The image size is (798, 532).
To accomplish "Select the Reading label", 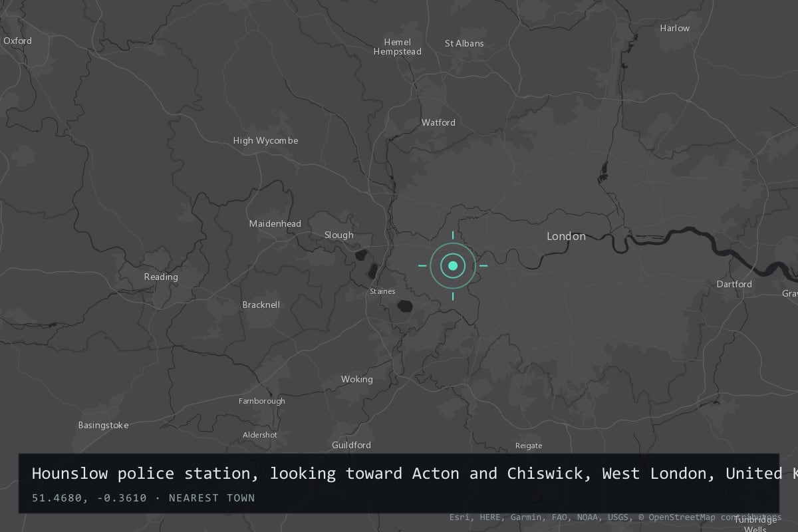I will pos(161,277).
